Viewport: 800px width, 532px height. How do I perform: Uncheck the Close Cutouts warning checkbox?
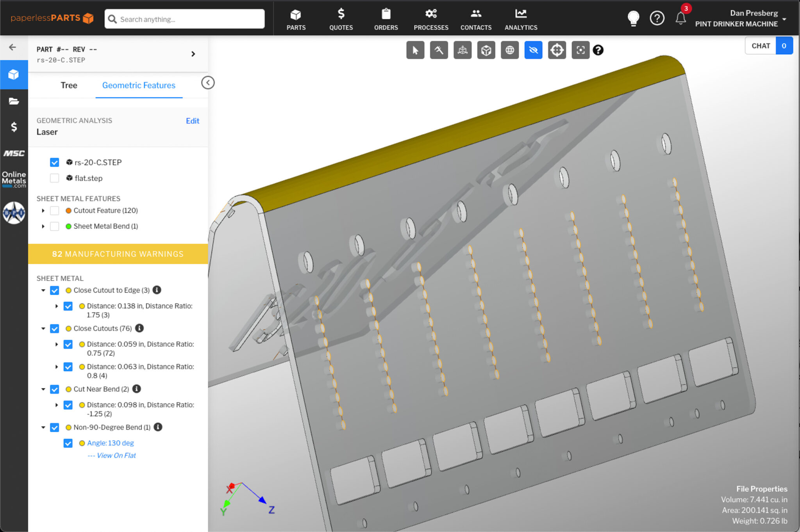[x=55, y=329]
